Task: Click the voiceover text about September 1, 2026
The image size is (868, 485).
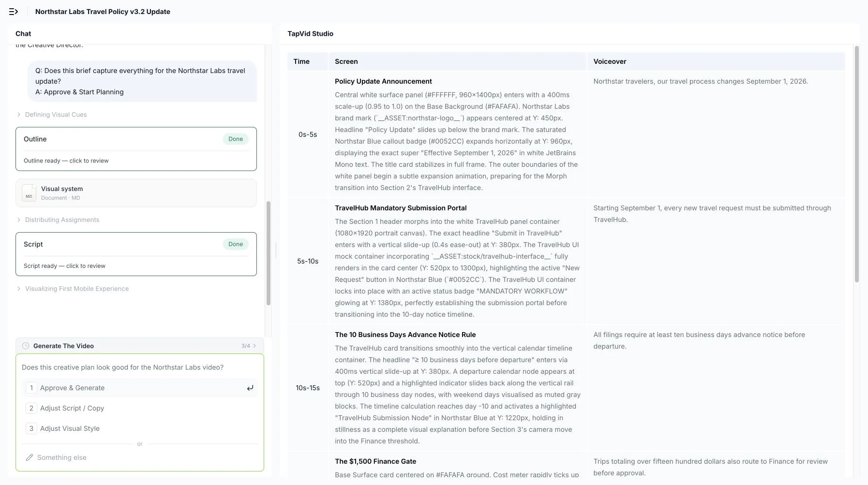Action: click(x=701, y=81)
